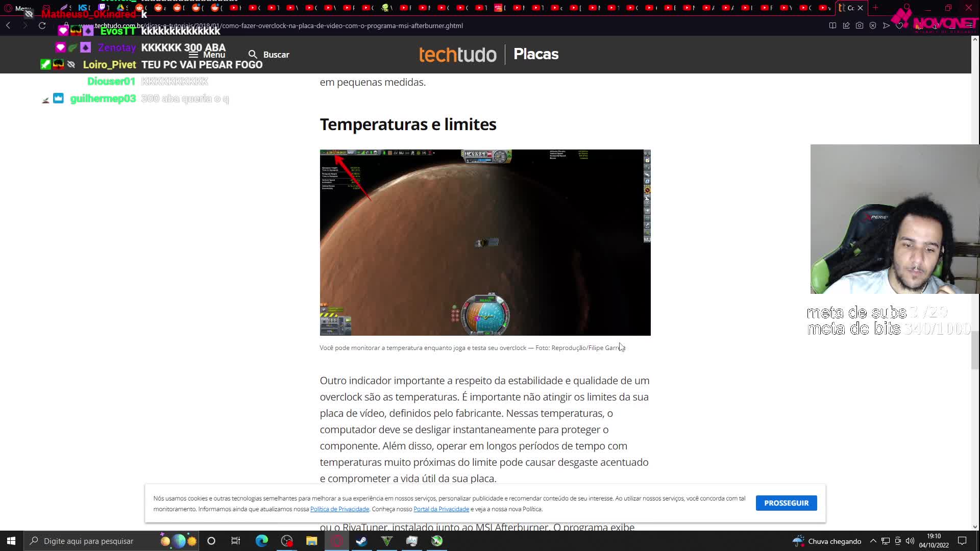
Task: Click the Meet Now camera tray icon
Action: [x=898, y=541]
